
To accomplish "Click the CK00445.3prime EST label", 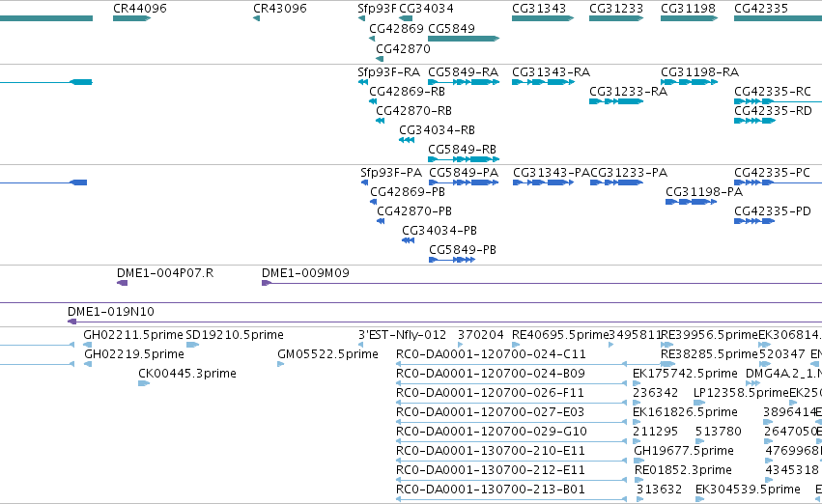I will 187,374.
